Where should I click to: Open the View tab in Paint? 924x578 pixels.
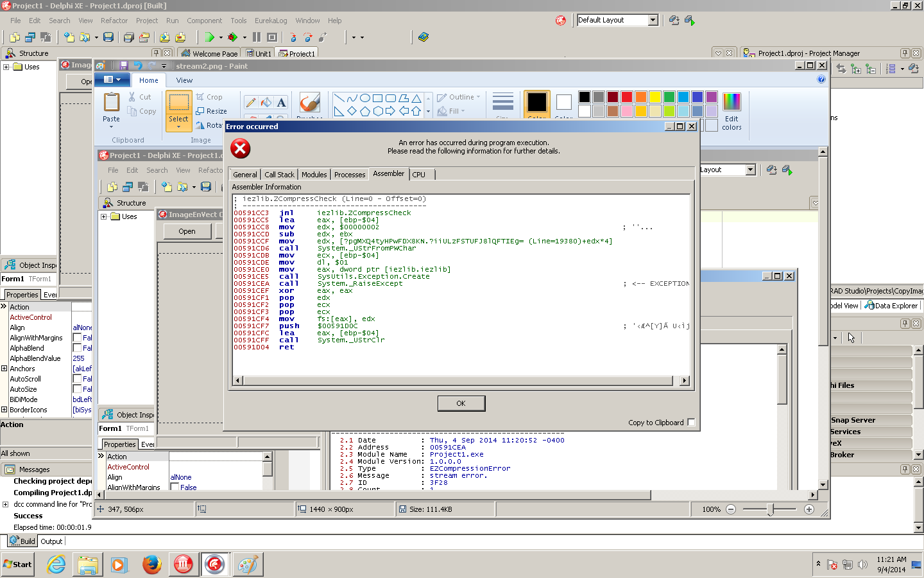point(184,80)
